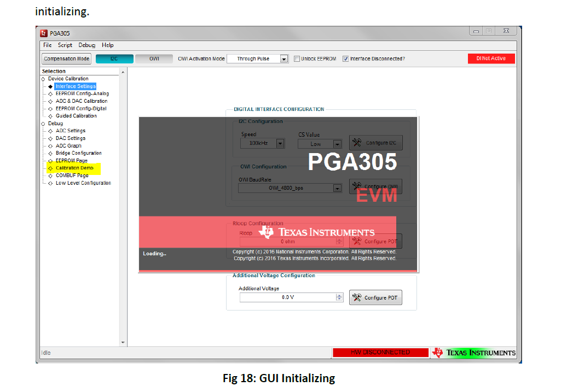Select the Debug tree node

tap(55, 124)
